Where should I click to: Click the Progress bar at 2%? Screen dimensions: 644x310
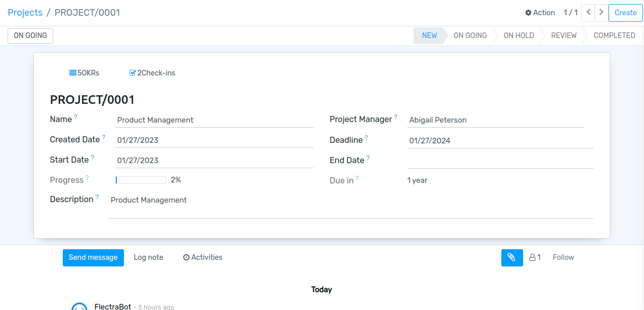pyautogui.click(x=141, y=180)
